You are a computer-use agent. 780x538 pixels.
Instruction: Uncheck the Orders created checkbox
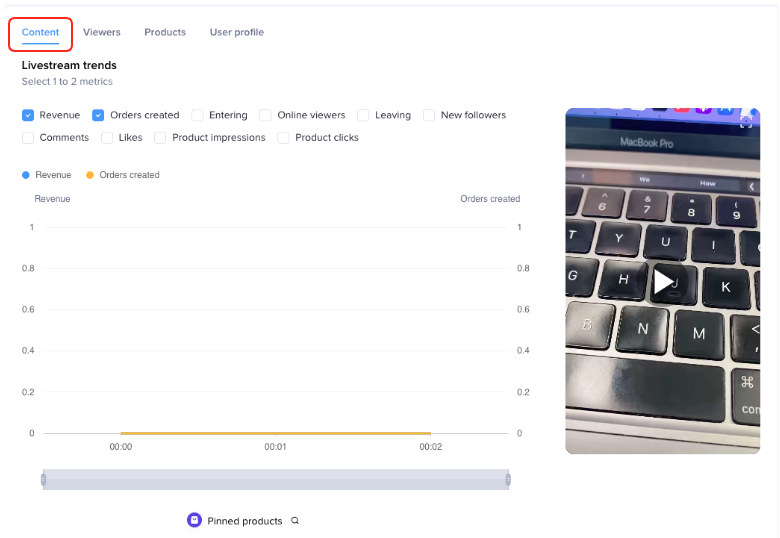click(99, 115)
